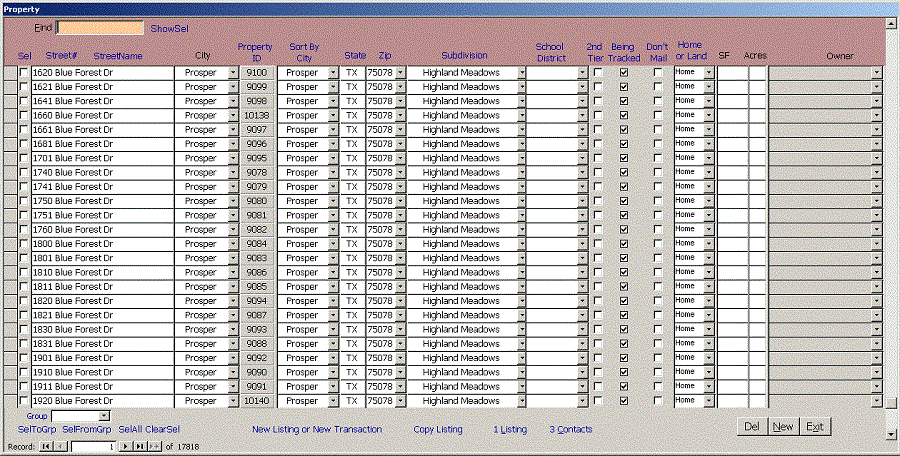Tick Sel checkbox for 1620 Blue Forest Dr
Image resolution: width=900 pixels, height=456 pixels.
click(24, 72)
